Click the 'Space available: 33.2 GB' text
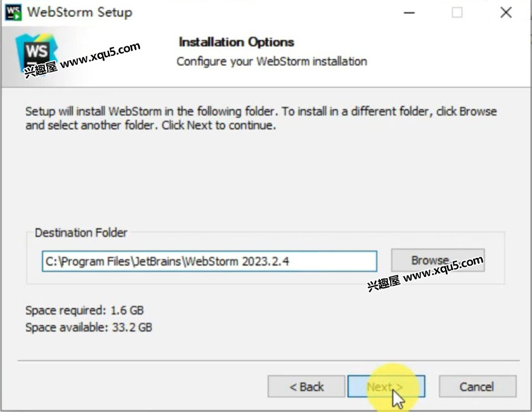 click(89, 327)
